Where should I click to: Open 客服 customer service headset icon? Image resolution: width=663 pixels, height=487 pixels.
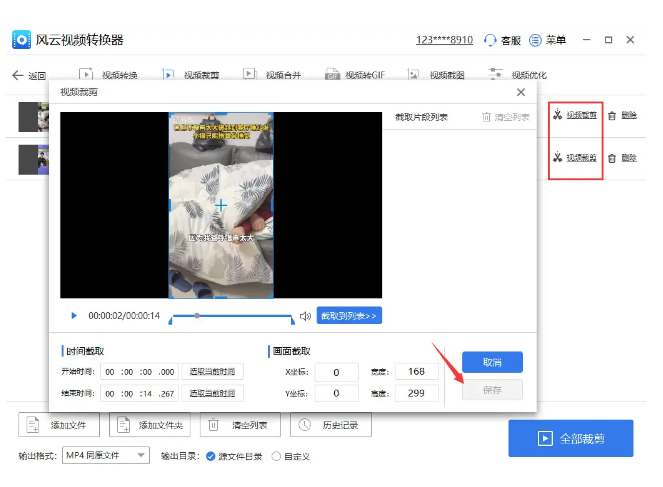[490, 40]
